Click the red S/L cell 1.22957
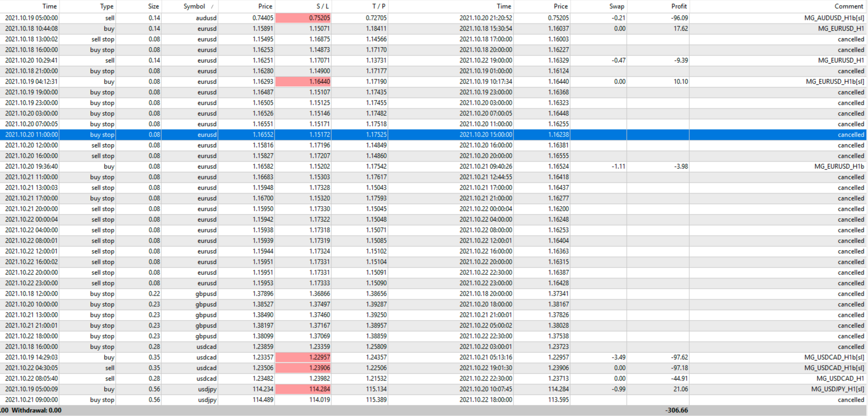Image resolution: width=868 pixels, height=416 pixels. [303, 357]
